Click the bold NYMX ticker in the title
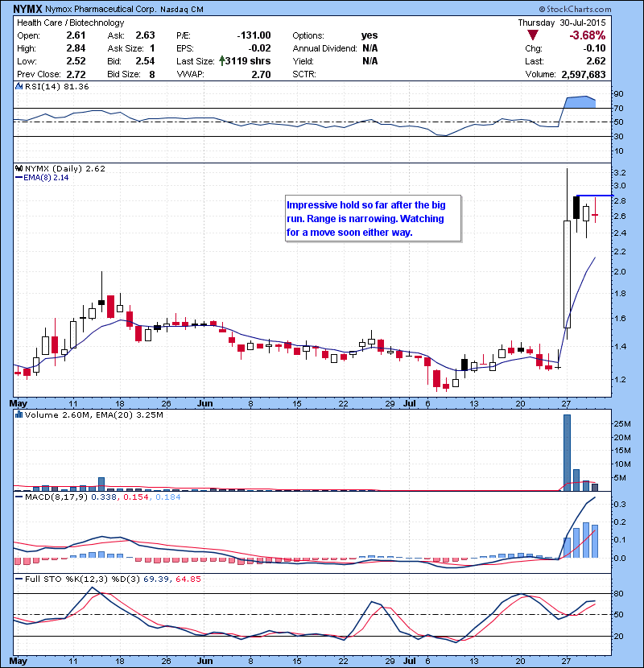Screen dimensions: 644x668 (27, 9)
